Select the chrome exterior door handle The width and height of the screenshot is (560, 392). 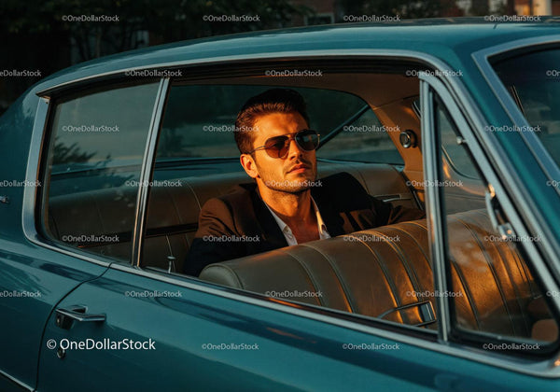coord(79,316)
